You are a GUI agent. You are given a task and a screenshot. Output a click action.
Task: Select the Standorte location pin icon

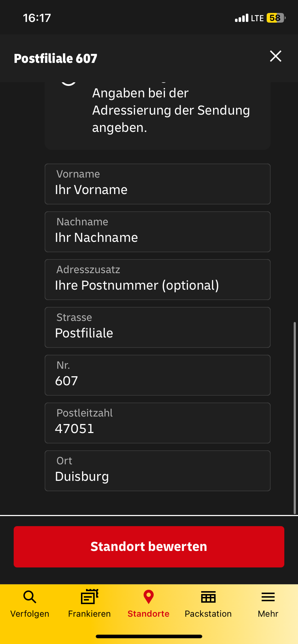click(x=148, y=597)
